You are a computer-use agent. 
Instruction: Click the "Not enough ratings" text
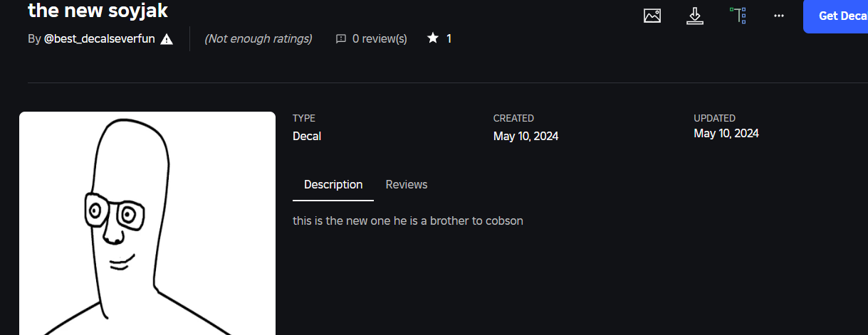pos(258,39)
